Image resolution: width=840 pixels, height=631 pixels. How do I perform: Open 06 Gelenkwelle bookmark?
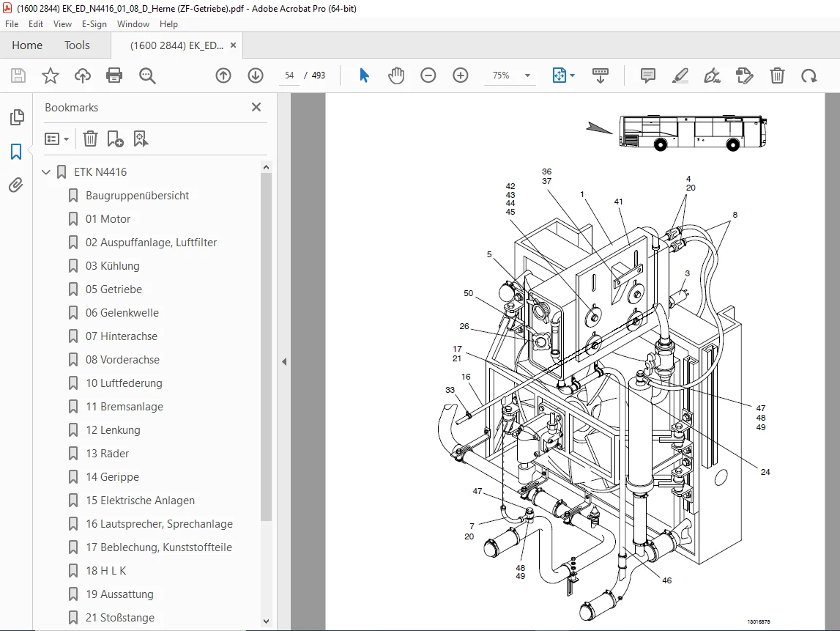122,312
